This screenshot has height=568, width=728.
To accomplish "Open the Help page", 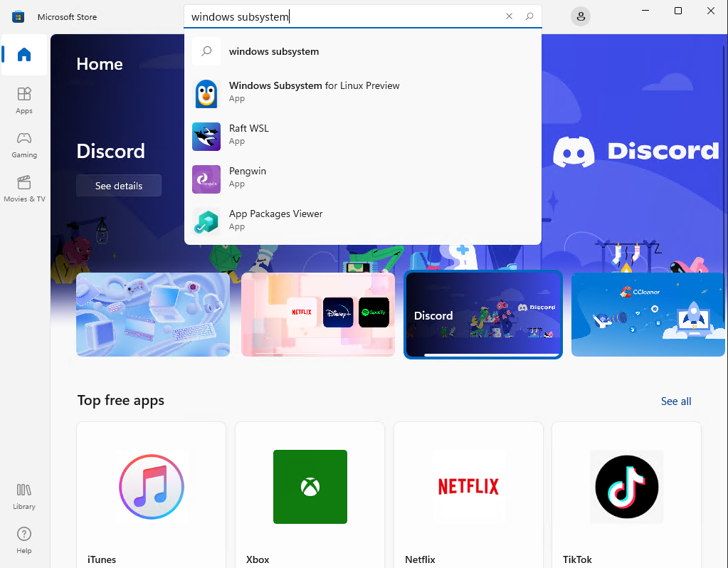I will pyautogui.click(x=24, y=540).
